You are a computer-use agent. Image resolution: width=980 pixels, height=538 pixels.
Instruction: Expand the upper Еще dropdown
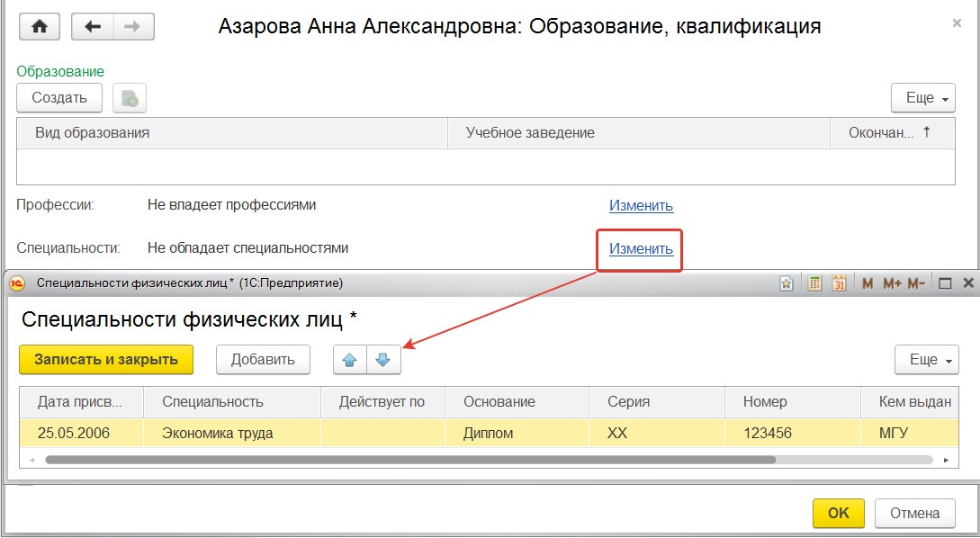click(x=923, y=98)
